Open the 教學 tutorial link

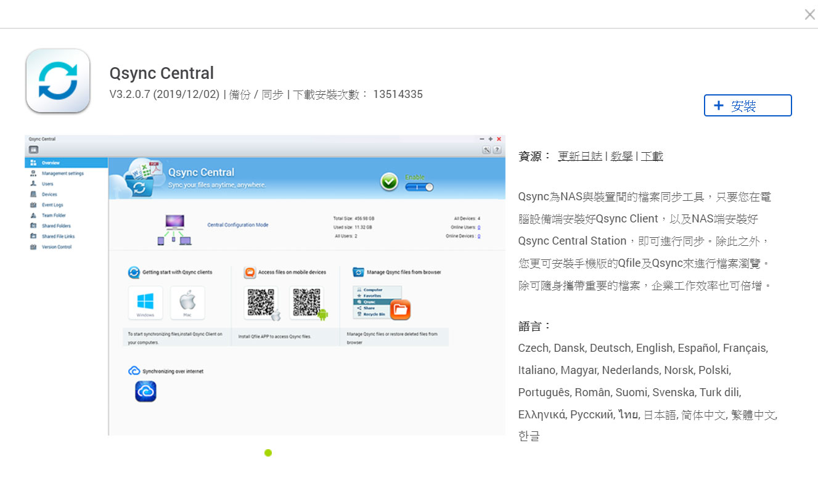(x=621, y=156)
